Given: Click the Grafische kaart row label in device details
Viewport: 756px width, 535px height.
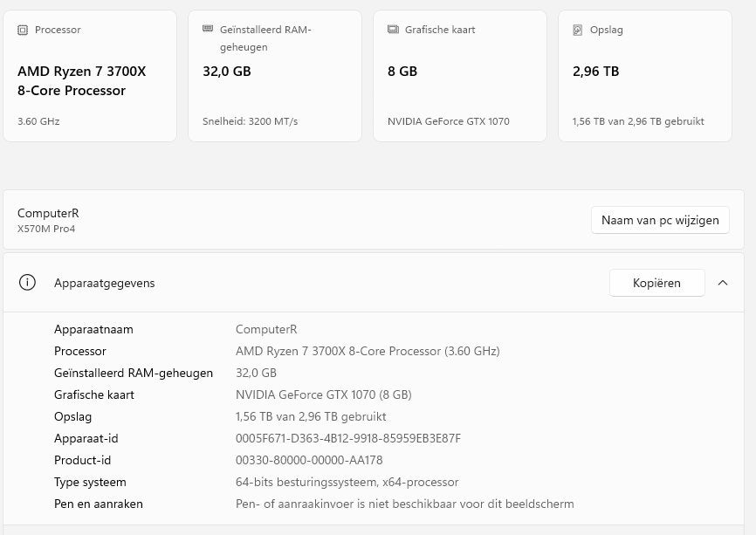Looking at the screenshot, I should [x=94, y=394].
